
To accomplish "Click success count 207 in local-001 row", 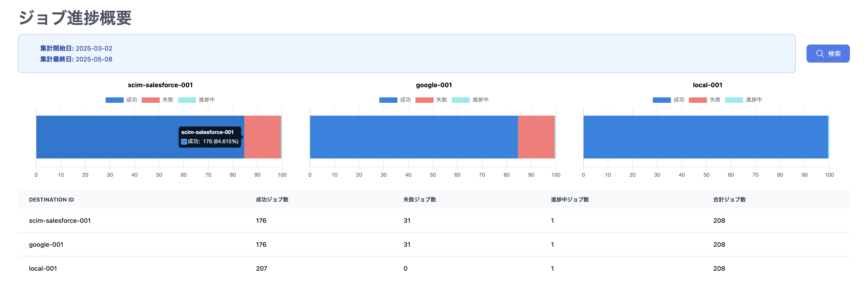I will [x=262, y=268].
